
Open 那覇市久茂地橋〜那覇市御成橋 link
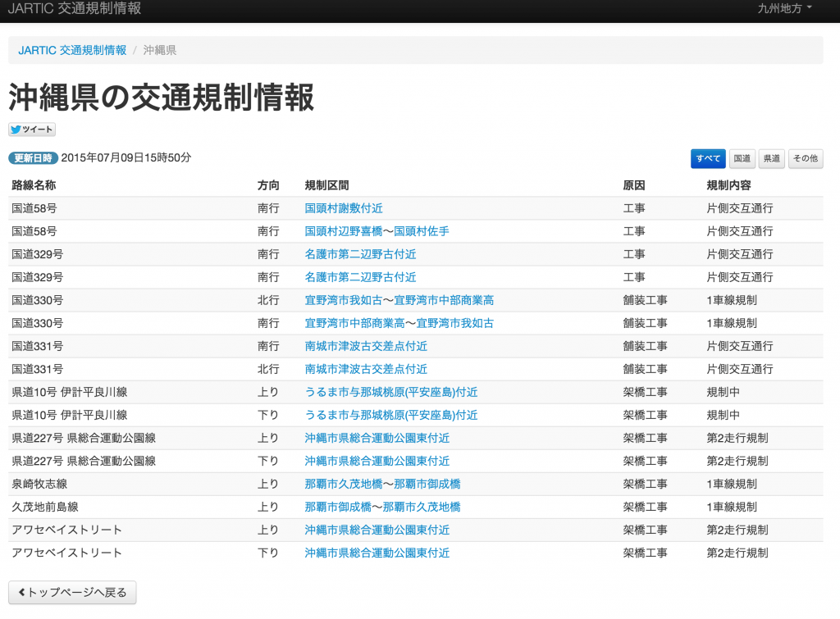382,484
